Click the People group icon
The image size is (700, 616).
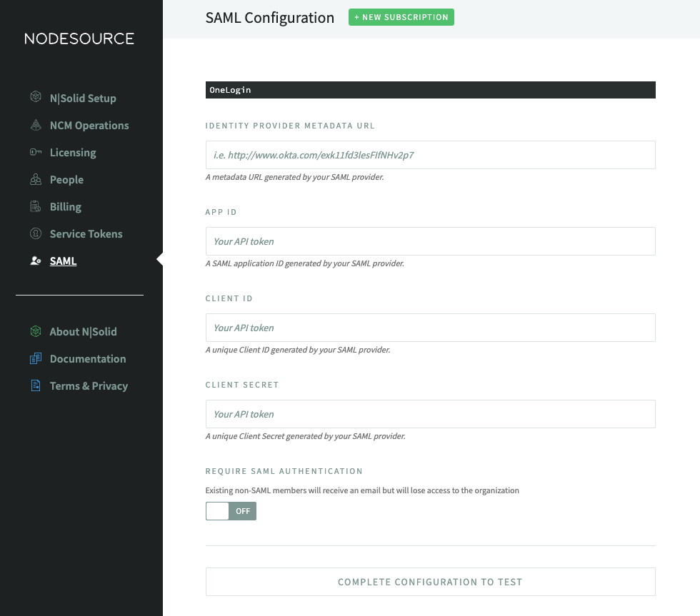coord(36,179)
